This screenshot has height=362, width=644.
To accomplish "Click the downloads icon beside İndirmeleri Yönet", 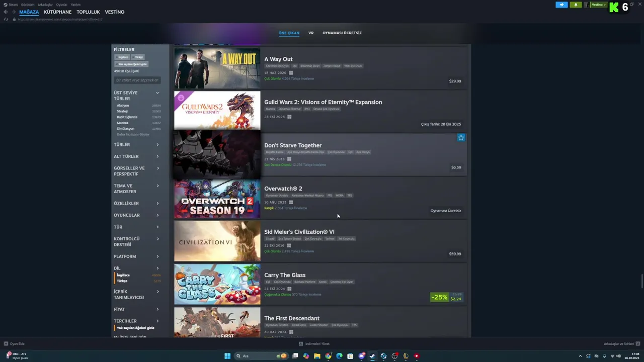I will [301, 344].
